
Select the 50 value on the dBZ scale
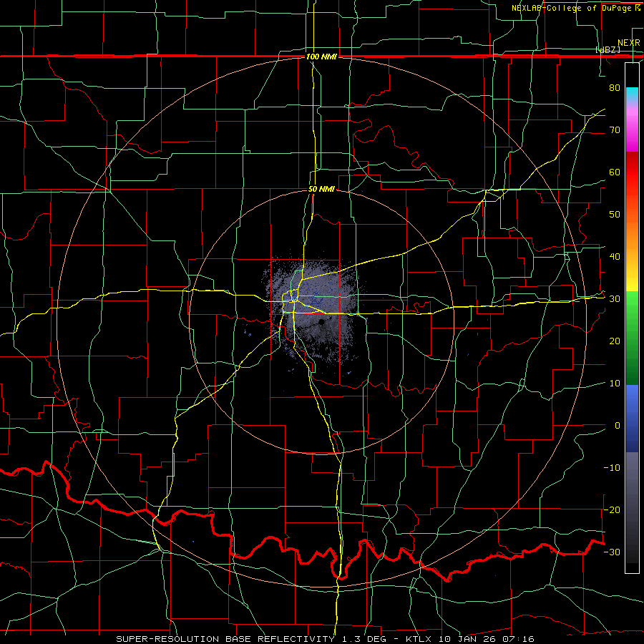tap(615, 215)
